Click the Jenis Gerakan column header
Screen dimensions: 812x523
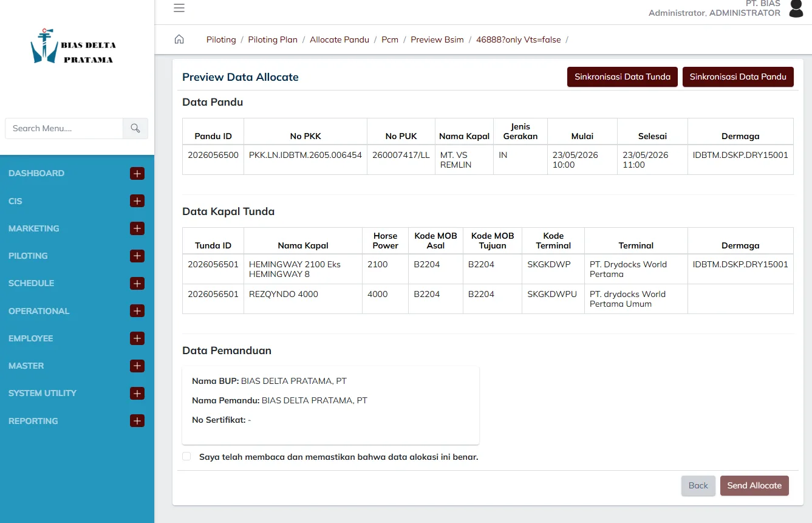pyautogui.click(x=520, y=131)
